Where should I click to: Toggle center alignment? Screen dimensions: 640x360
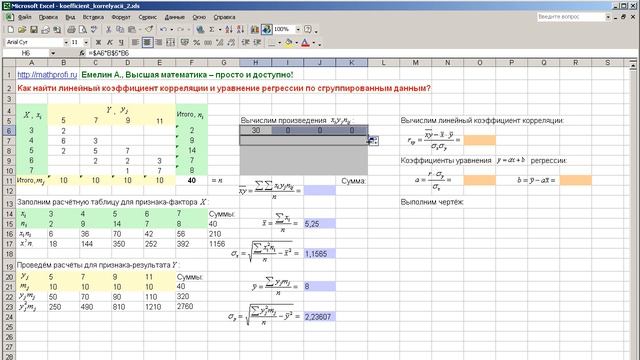click(147, 42)
